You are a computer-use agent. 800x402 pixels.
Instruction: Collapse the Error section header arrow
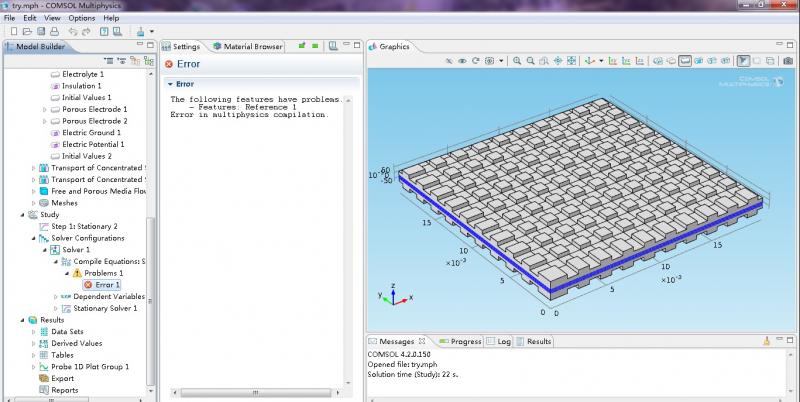click(170, 84)
